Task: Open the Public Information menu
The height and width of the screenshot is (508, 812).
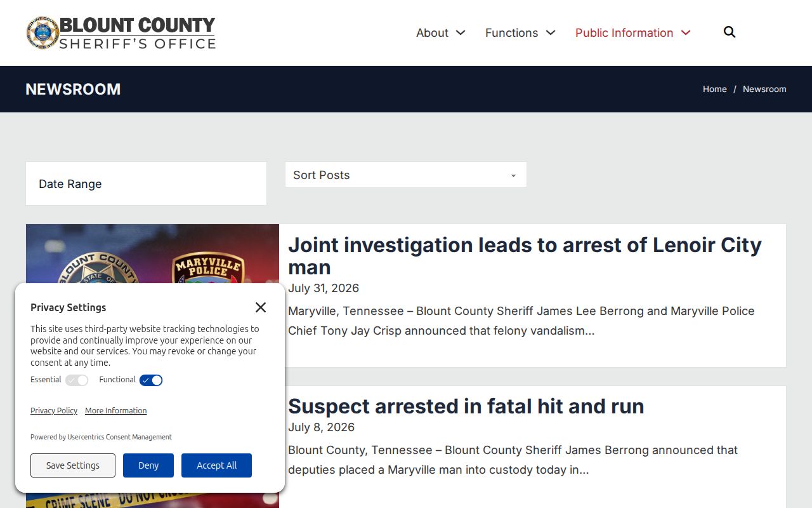Action: (633, 33)
